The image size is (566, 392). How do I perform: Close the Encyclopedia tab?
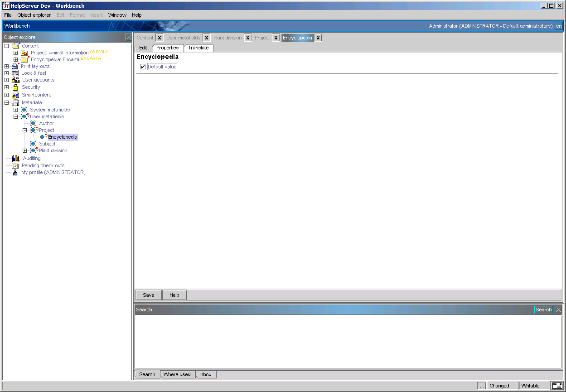point(318,38)
